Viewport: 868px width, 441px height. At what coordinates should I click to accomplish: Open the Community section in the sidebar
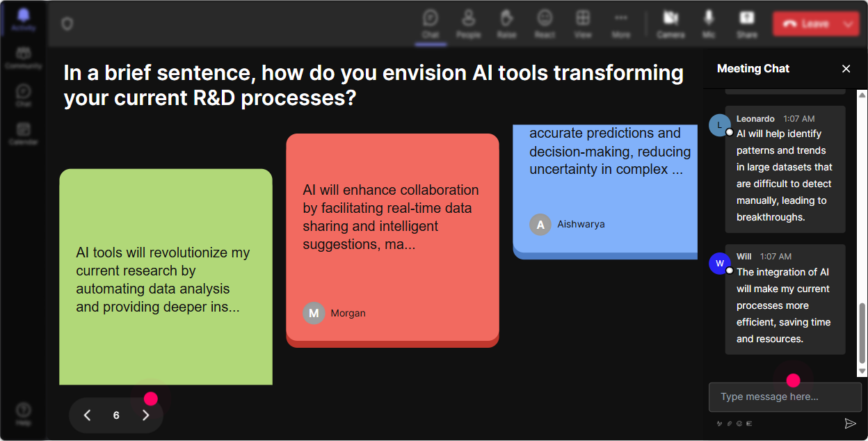[x=24, y=58]
